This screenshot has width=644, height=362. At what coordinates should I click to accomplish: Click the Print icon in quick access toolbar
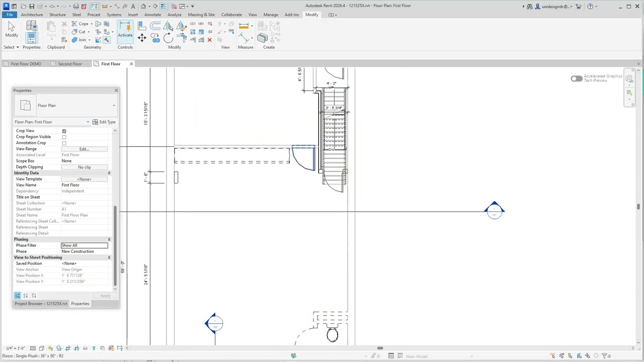click(x=76, y=6)
